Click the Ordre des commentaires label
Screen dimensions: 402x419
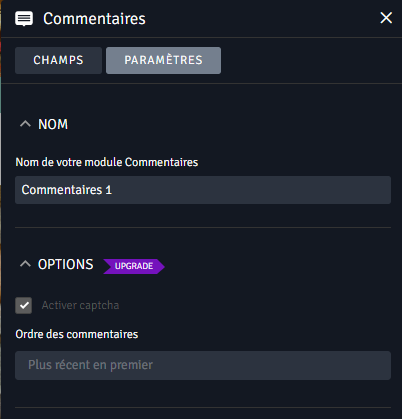(77, 334)
